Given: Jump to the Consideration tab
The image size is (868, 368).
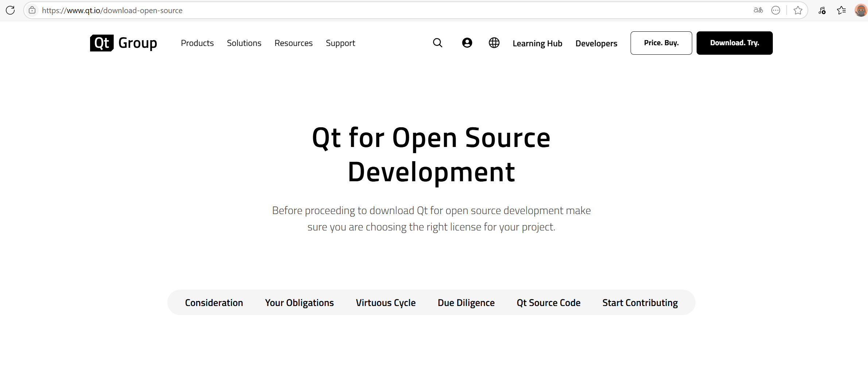Looking at the screenshot, I should pyautogui.click(x=214, y=303).
